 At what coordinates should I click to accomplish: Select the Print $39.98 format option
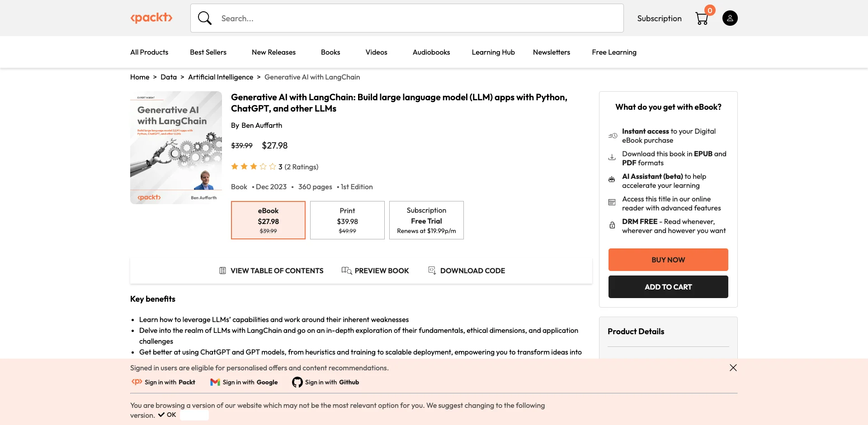[x=347, y=220]
